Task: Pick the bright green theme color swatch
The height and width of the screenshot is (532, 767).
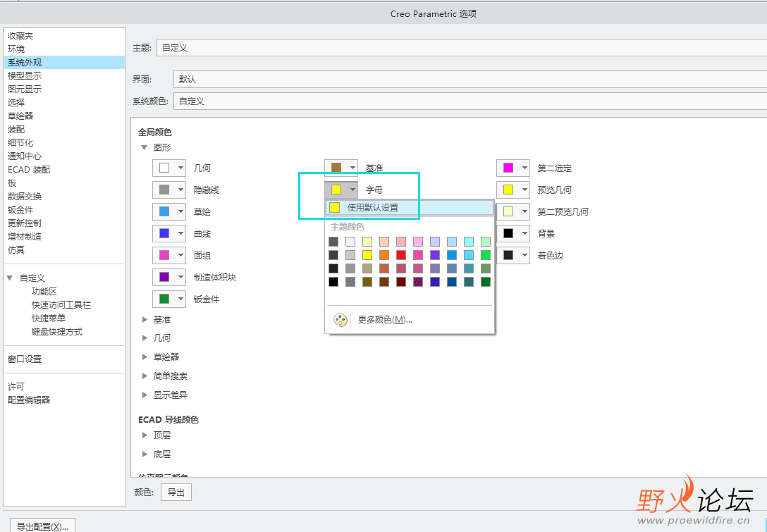Action: coord(486,255)
